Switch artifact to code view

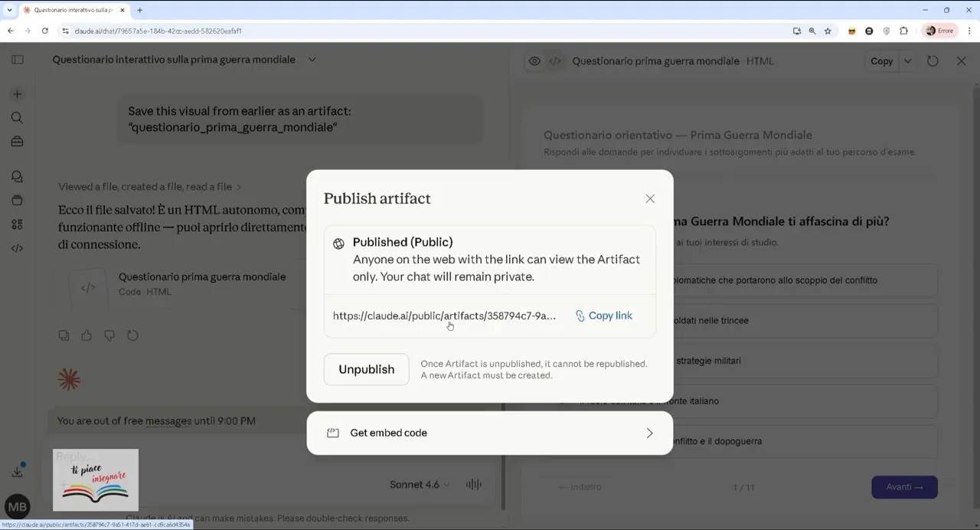click(x=555, y=61)
